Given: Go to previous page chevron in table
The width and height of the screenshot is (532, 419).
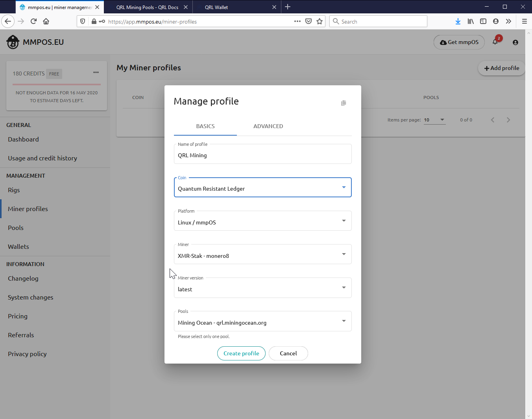Looking at the screenshot, I should (x=493, y=120).
